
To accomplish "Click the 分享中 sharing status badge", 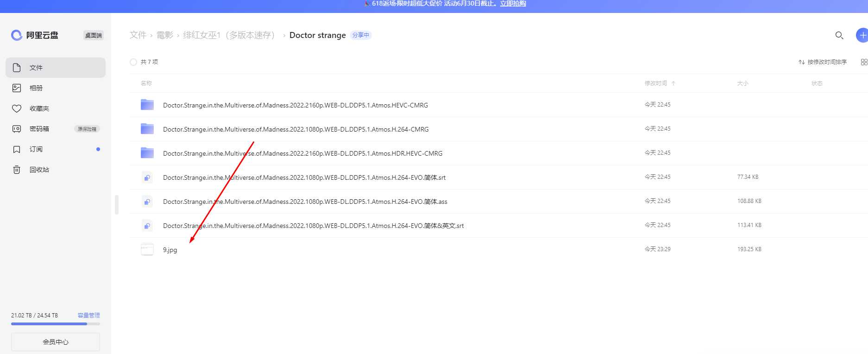I will 361,35.
